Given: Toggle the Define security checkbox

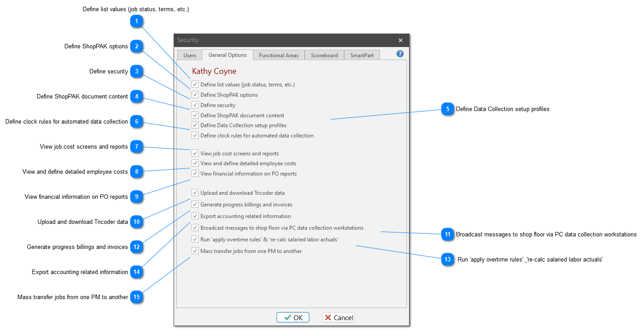Looking at the screenshot, I should [x=195, y=105].
